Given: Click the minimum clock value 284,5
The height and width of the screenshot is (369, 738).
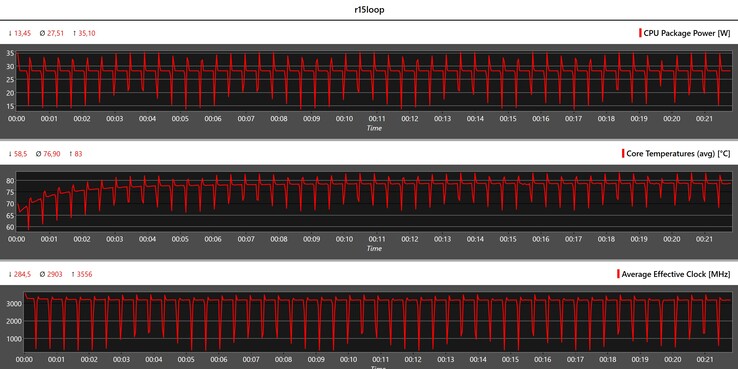Looking at the screenshot, I should (23, 274).
